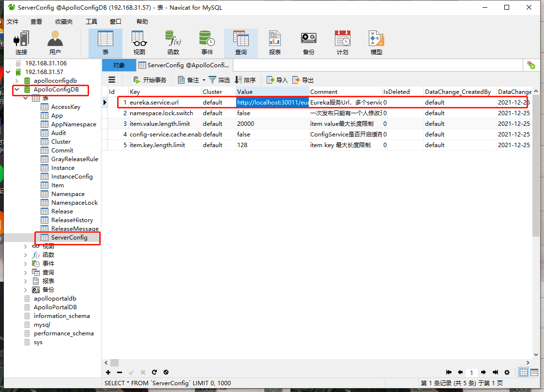Open the 窗口 menu
The height and width of the screenshot is (392, 544).
tap(116, 21)
